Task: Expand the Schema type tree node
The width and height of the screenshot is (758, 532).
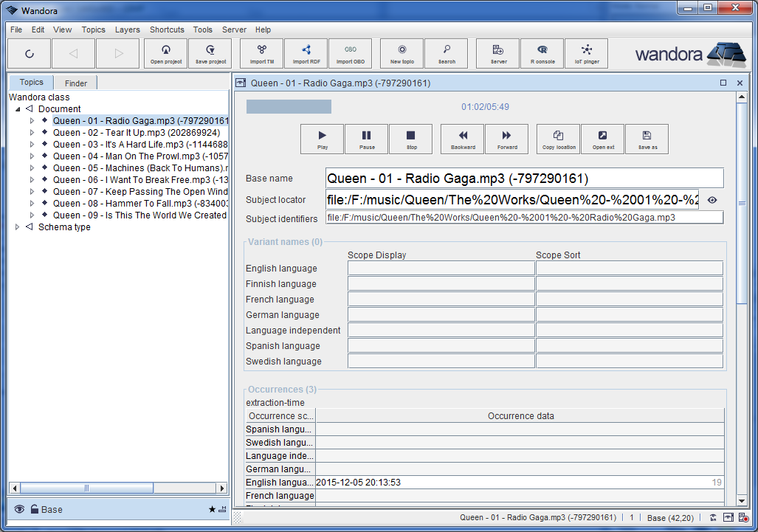Action: 17,227
